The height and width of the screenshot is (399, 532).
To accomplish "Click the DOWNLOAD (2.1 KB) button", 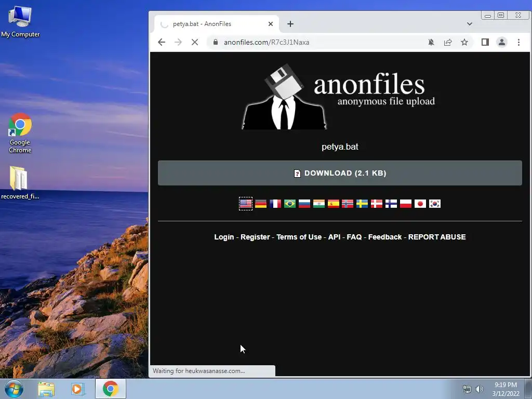I will click(340, 173).
